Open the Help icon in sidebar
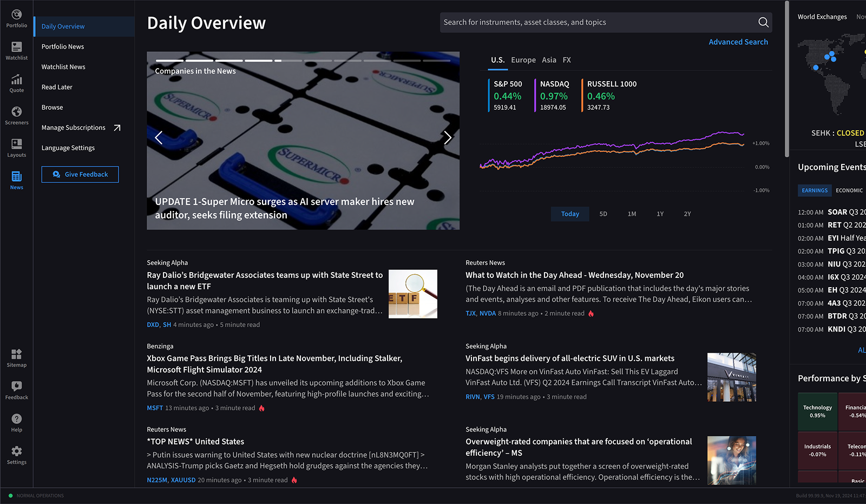 [17, 423]
